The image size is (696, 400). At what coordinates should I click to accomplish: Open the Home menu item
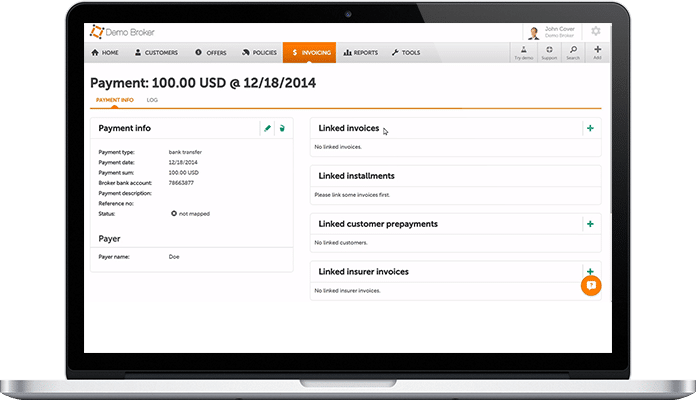[x=105, y=52]
